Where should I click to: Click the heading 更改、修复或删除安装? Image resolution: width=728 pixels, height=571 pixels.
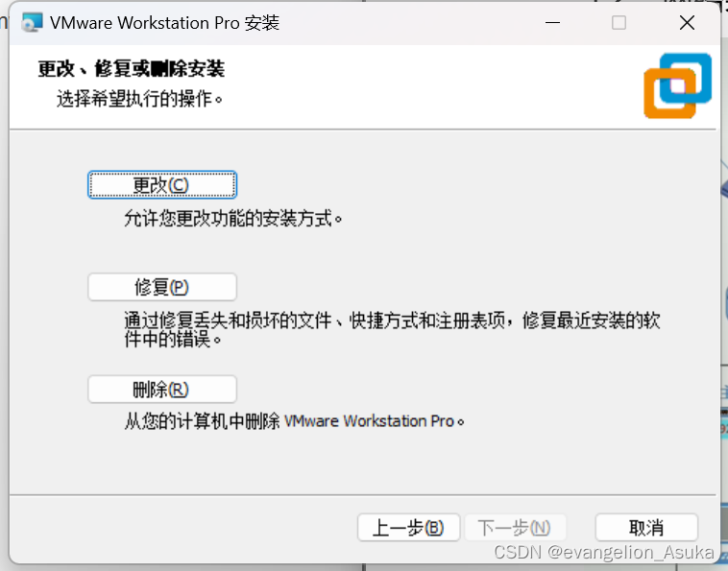click(132, 69)
